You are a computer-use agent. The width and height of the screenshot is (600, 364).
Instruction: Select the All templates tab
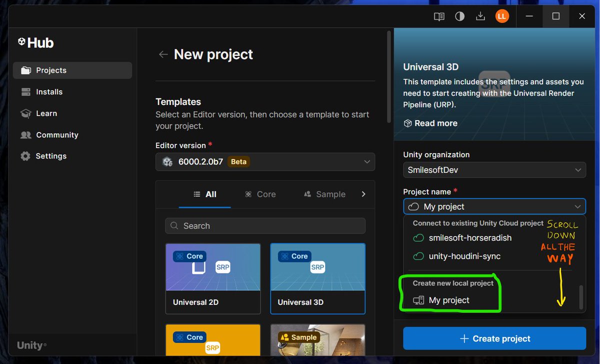[205, 194]
